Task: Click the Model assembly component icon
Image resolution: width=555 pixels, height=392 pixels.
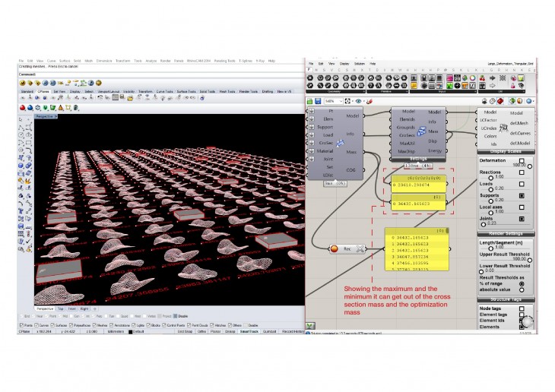Action: coord(338,144)
